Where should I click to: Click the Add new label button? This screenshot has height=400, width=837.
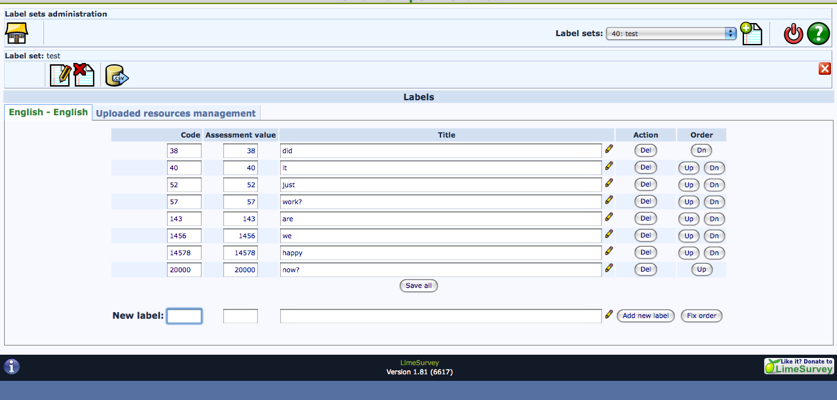(645, 316)
